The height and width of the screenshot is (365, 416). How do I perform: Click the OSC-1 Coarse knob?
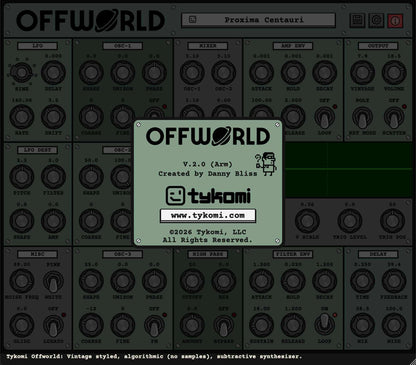click(x=91, y=117)
